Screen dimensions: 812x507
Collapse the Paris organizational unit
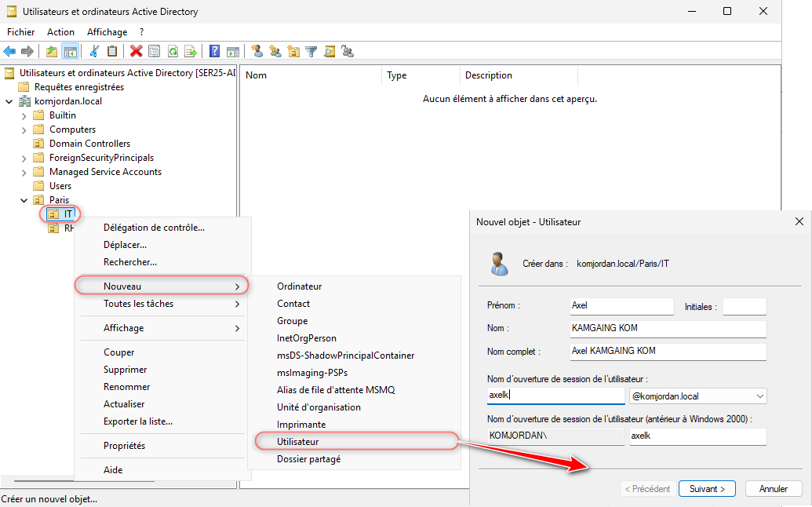tap(24, 200)
